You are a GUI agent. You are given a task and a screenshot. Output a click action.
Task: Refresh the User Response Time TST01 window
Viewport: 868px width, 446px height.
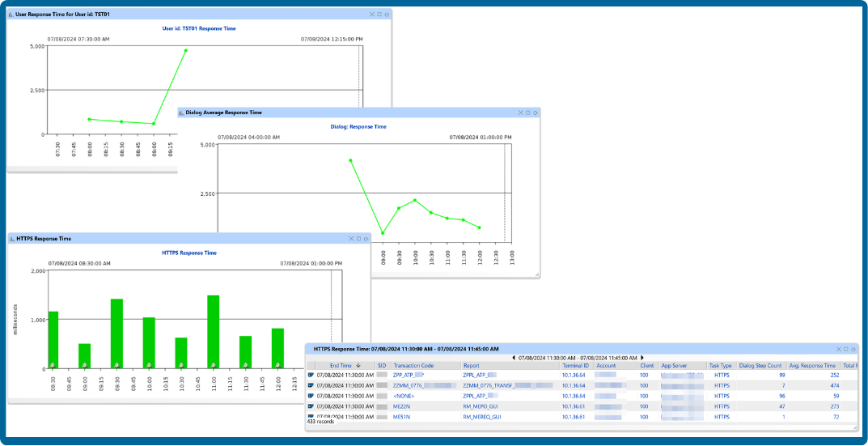[x=387, y=15]
